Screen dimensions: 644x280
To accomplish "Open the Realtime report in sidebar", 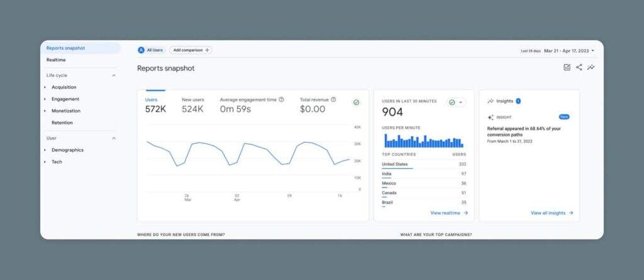I will (56, 60).
